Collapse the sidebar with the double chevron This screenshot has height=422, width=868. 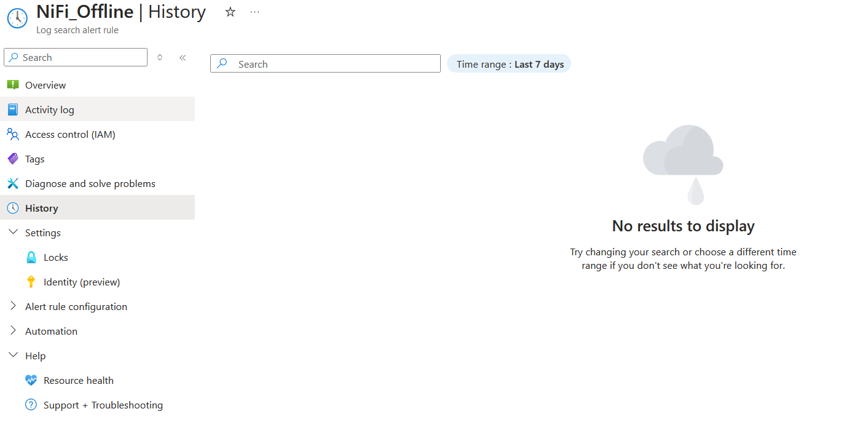(183, 57)
